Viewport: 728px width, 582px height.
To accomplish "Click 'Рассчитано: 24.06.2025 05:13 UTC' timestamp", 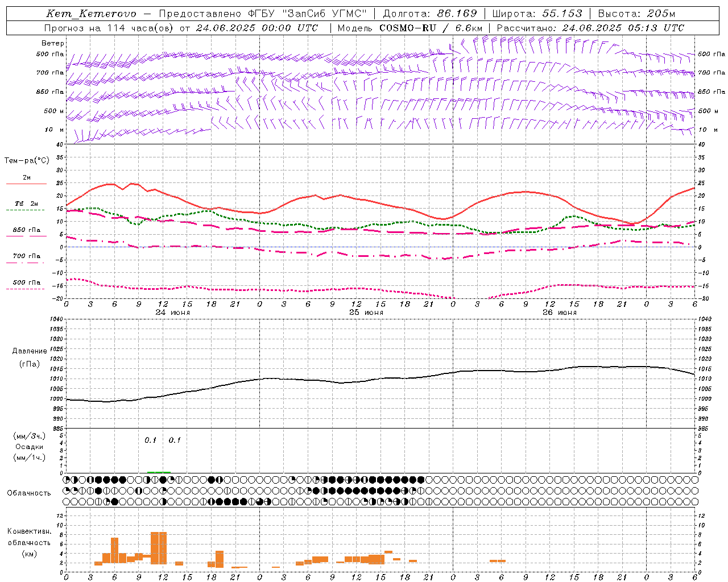I will pyautogui.click(x=590, y=28).
